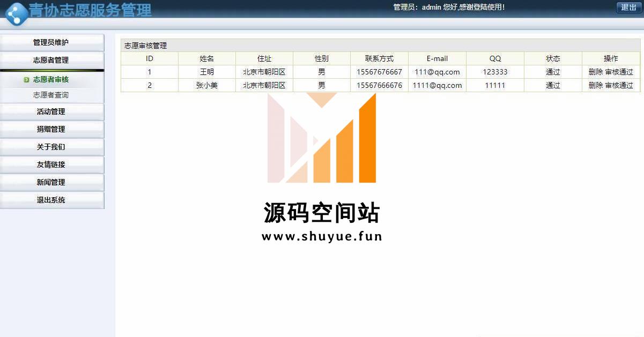
Task: Open the 志愿者审核 submenu item
Action: (51, 79)
